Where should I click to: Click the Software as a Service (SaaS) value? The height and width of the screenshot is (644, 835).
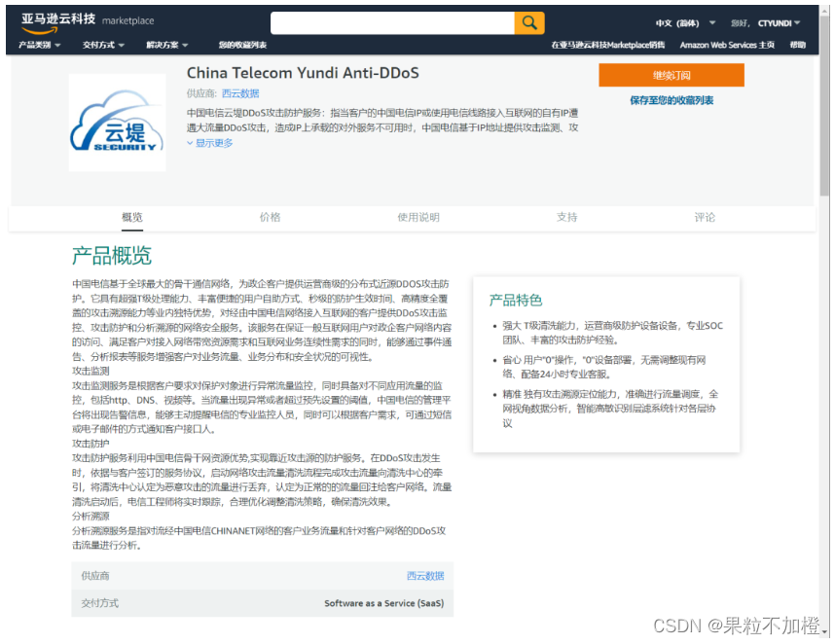384,603
